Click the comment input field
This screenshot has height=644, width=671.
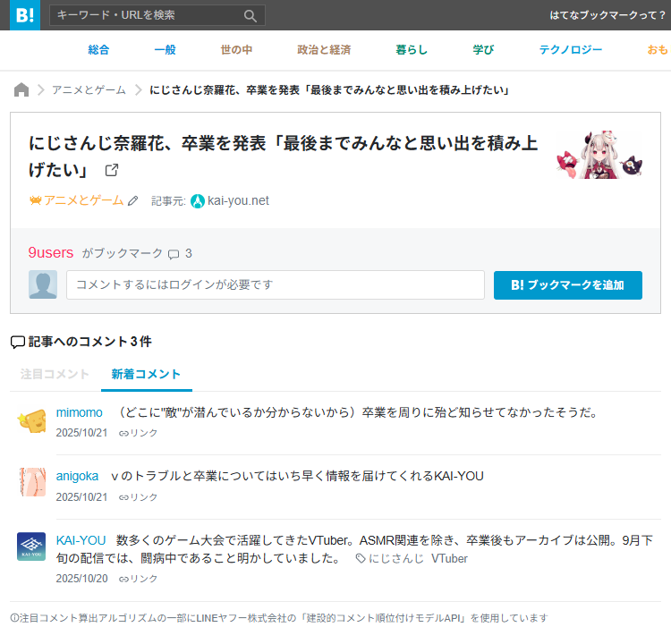275,285
